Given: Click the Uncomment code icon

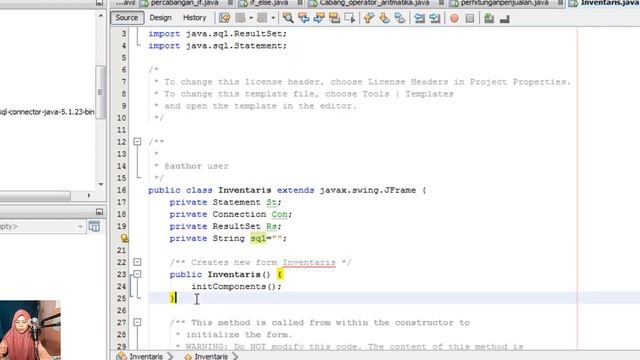Looking at the screenshot, I should click(x=504, y=19).
